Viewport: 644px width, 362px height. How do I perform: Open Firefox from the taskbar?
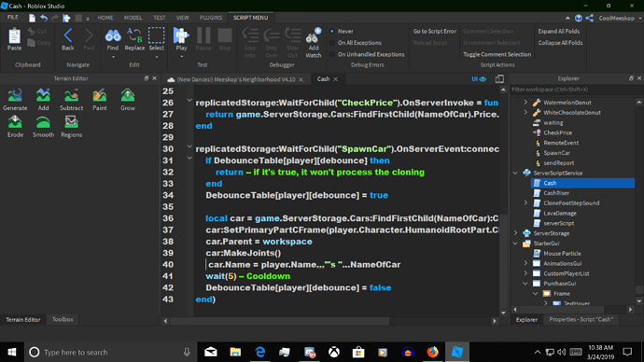(432, 352)
